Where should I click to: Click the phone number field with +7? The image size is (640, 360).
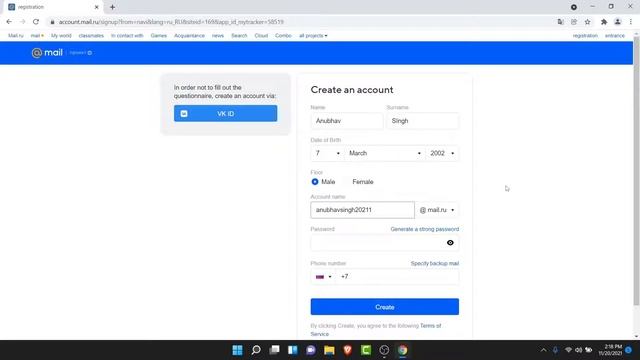397,277
